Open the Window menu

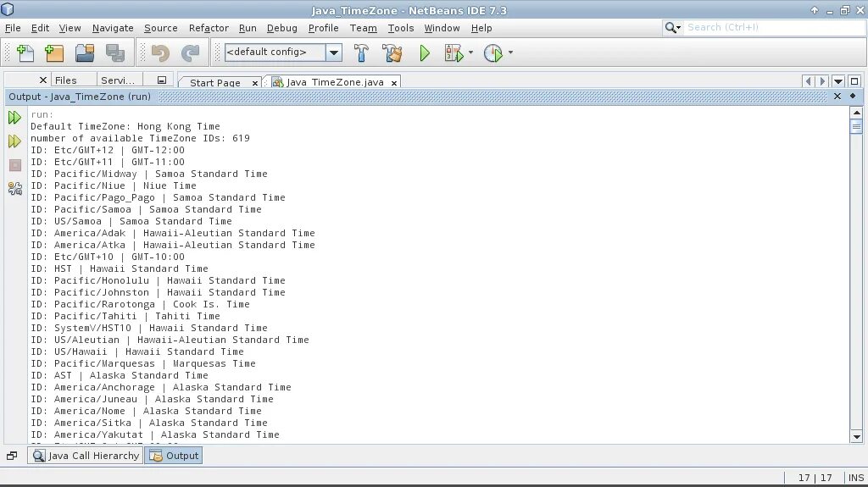point(442,28)
